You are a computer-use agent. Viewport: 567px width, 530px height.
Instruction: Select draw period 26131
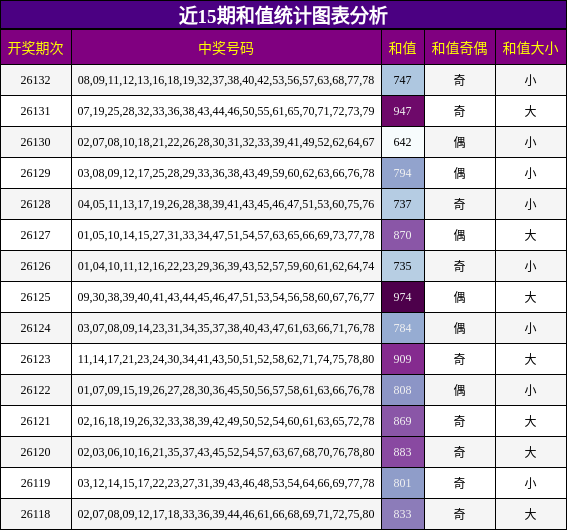tap(35, 111)
